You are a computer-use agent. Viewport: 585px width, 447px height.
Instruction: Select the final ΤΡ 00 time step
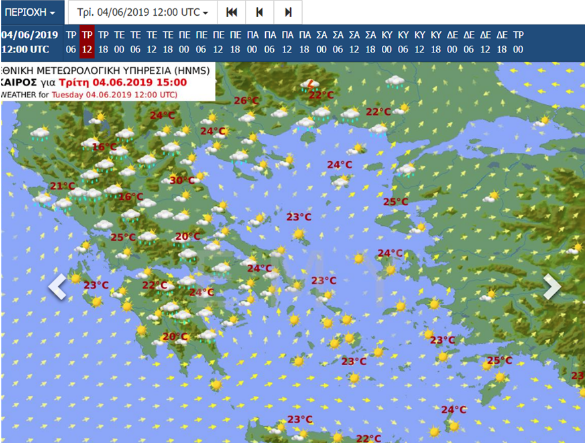coord(518,42)
